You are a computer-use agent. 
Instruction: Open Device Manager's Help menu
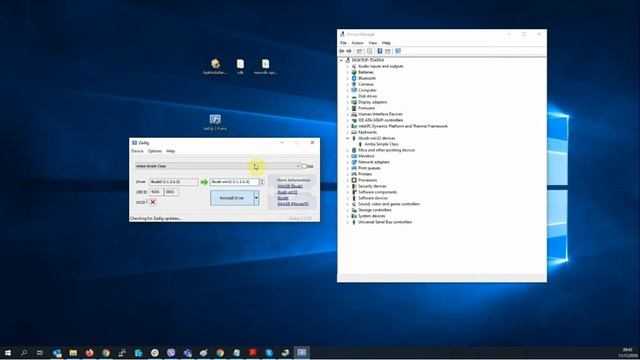tap(386, 43)
